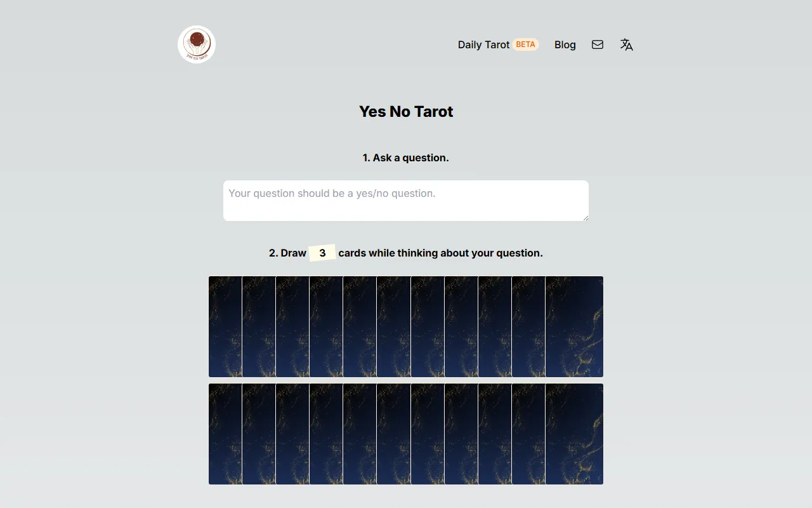
Task: Open the mail contact icon
Action: (x=598, y=44)
